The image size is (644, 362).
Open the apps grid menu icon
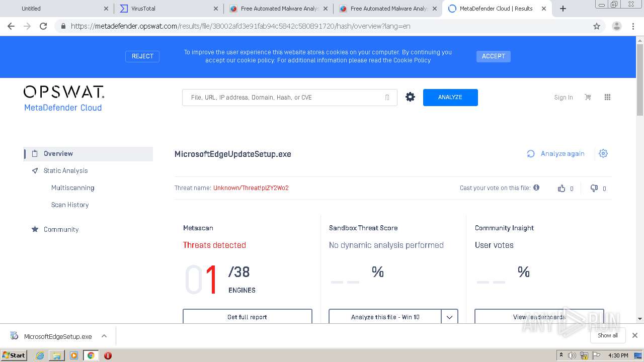click(607, 97)
